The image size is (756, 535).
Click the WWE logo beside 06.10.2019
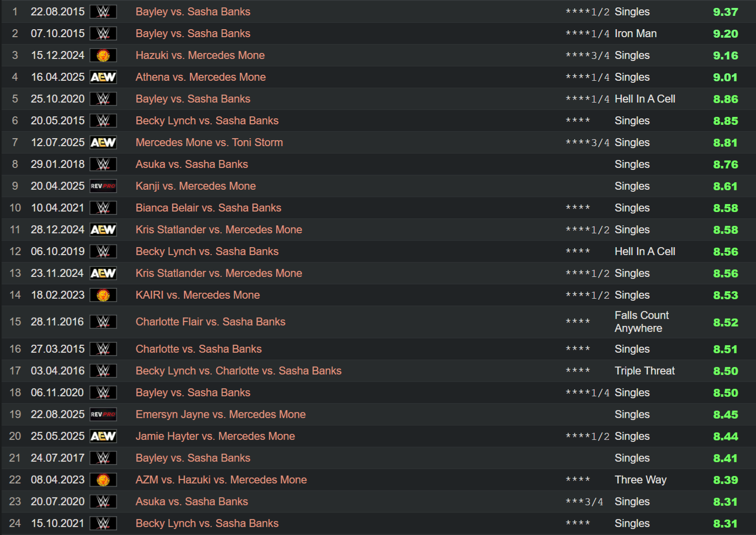click(103, 252)
